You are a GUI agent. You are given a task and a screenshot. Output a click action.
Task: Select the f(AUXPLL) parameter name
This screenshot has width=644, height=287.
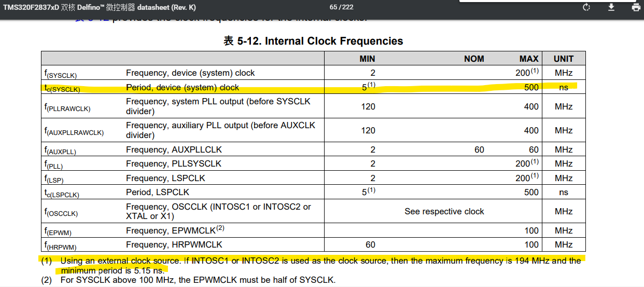[x=60, y=151]
